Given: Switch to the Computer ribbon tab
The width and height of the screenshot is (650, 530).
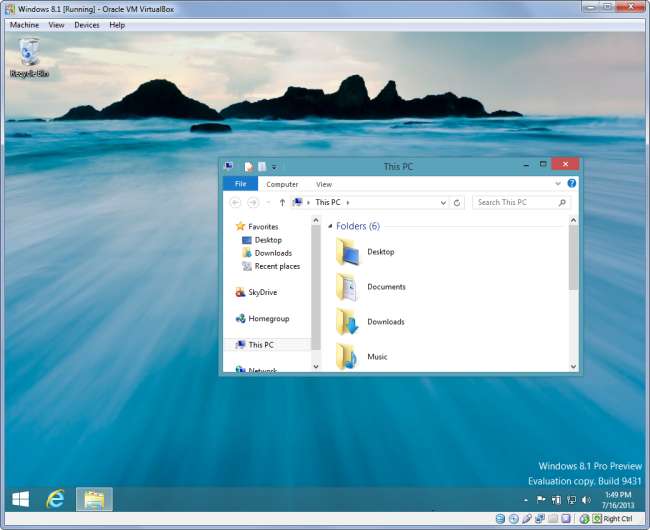Looking at the screenshot, I should pos(282,184).
